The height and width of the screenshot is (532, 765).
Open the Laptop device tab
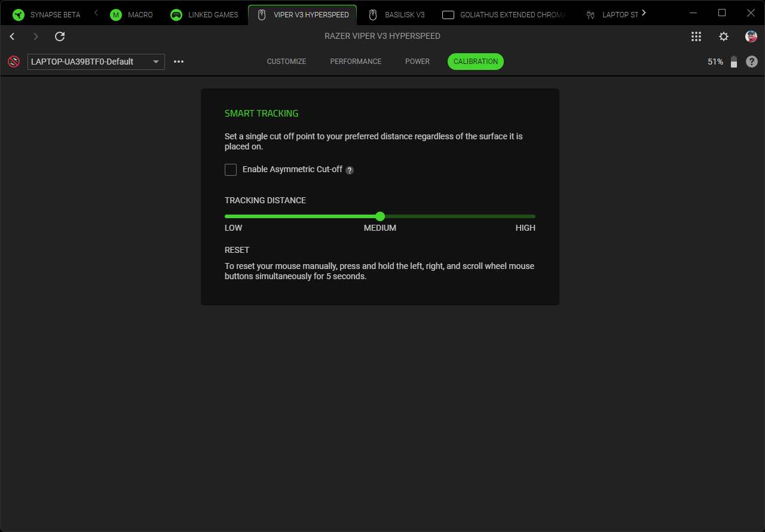[x=612, y=15]
